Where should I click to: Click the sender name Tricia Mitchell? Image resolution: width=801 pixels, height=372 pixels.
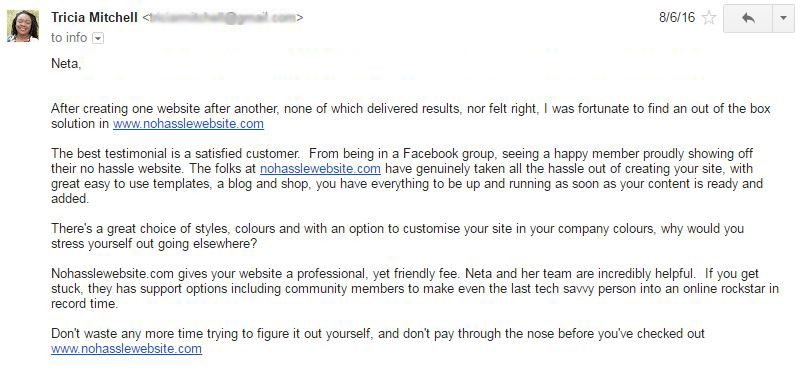[x=95, y=17]
